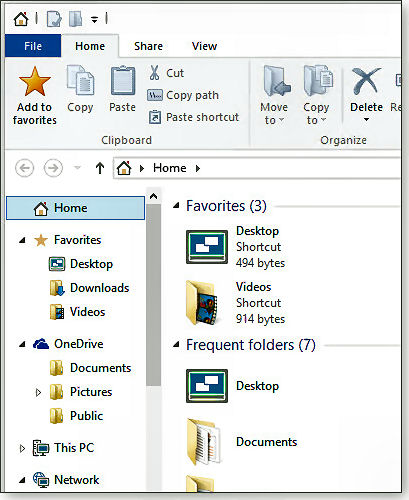Expand the This PC tree node
This screenshot has width=409, height=500.
click(22, 448)
